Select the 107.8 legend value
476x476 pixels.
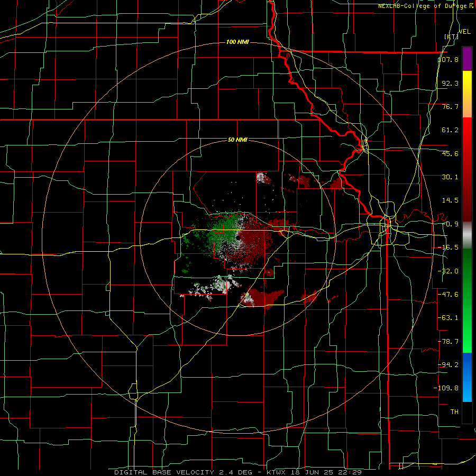(x=448, y=59)
